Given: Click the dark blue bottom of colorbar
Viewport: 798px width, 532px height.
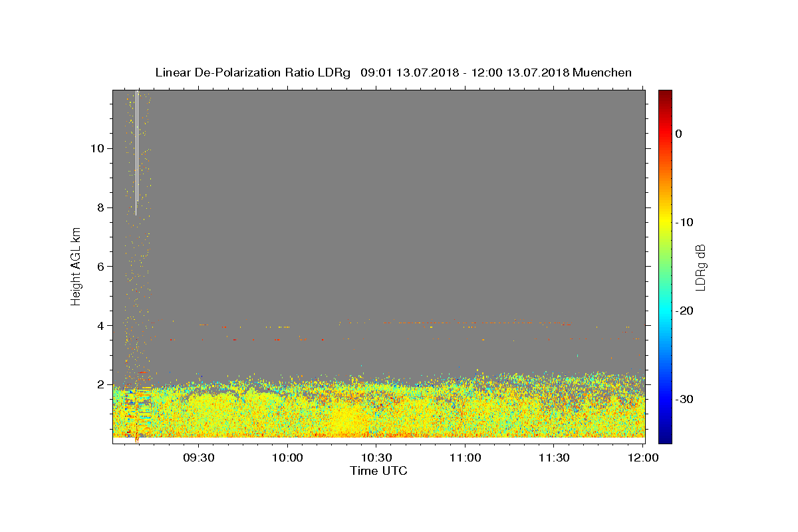Looking at the screenshot, I should pyautogui.click(x=665, y=438).
